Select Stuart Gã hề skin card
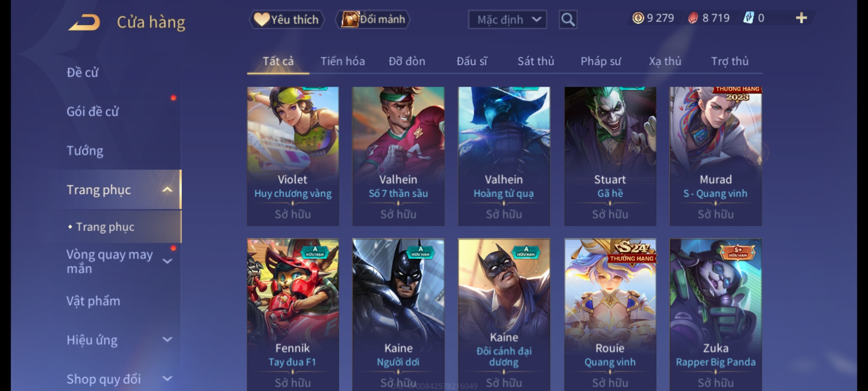The width and height of the screenshot is (868, 391). (x=610, y=156)
